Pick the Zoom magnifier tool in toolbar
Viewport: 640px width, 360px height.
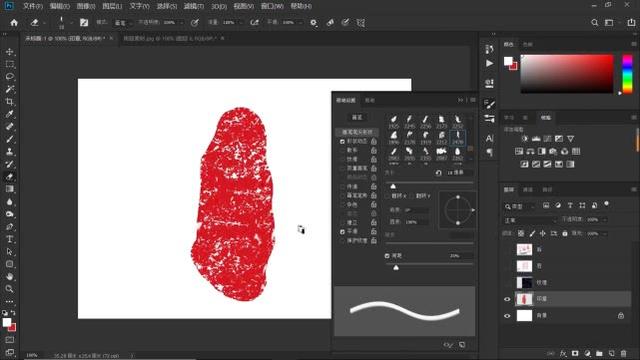(x=10, y=289)
